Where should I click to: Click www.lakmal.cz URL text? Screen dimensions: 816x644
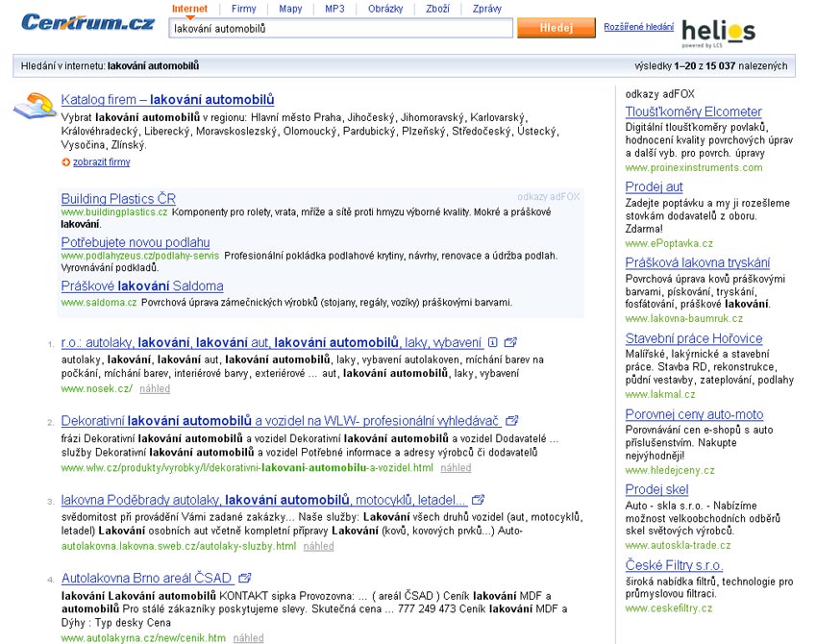pos(660,395)
